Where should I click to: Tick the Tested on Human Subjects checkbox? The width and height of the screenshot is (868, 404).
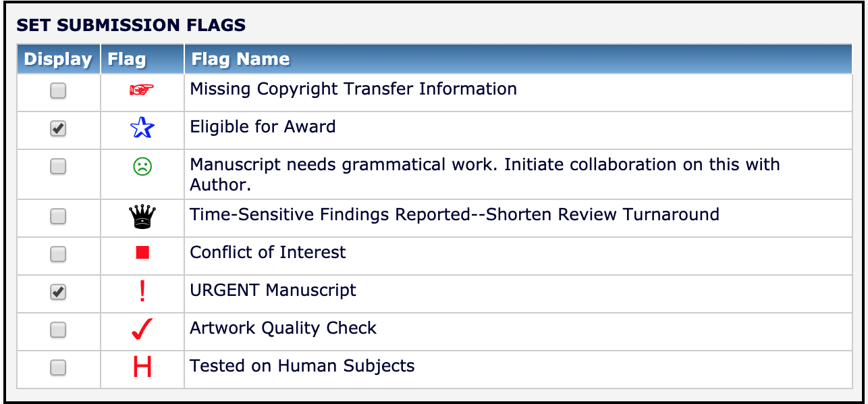point(58,368)
